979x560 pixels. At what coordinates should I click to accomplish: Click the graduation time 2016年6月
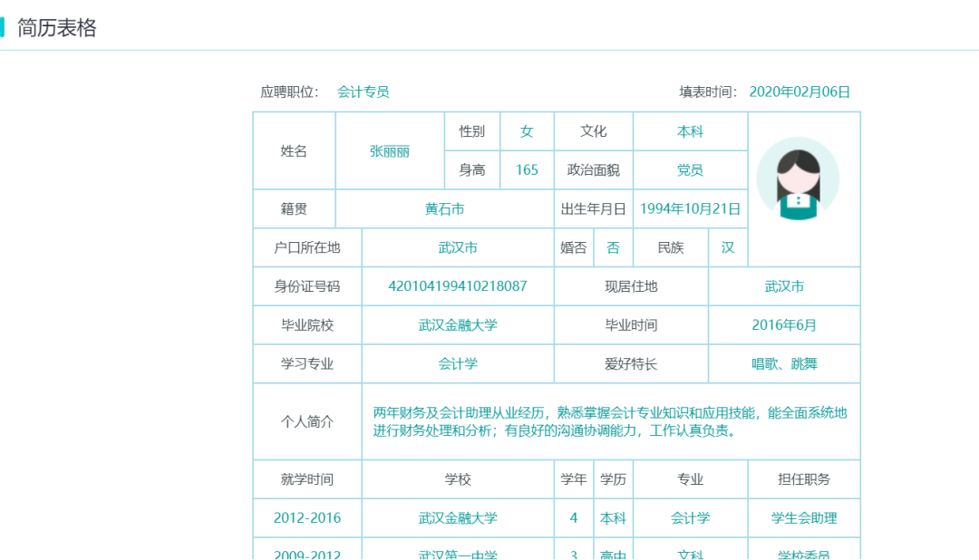pos(783,324)
